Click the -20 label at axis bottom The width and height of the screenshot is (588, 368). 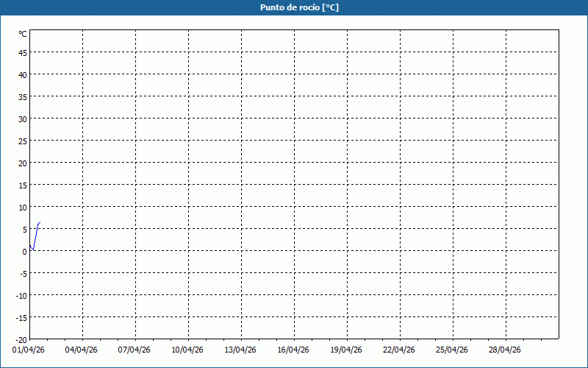click(21, 339)
